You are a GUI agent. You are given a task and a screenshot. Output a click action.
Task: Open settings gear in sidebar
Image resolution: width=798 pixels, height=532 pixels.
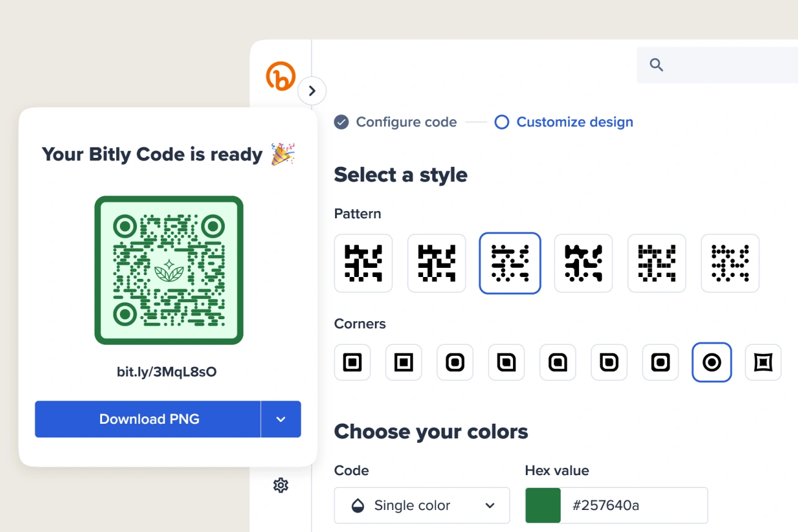[x=281, y=486]
